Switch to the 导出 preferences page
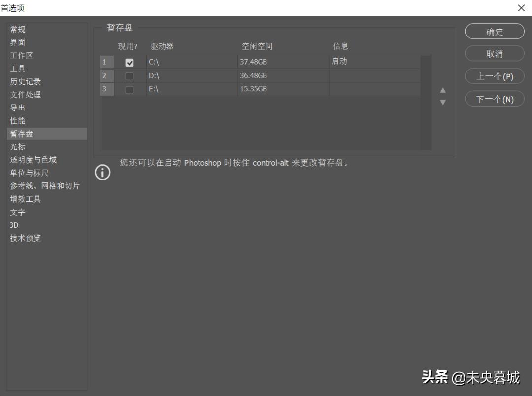532x396 pixels. (17, 108)
